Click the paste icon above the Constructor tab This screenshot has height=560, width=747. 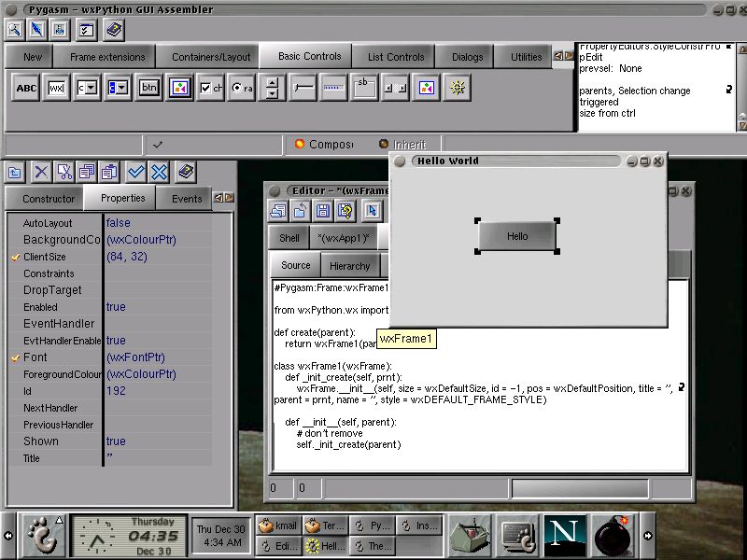108,172
